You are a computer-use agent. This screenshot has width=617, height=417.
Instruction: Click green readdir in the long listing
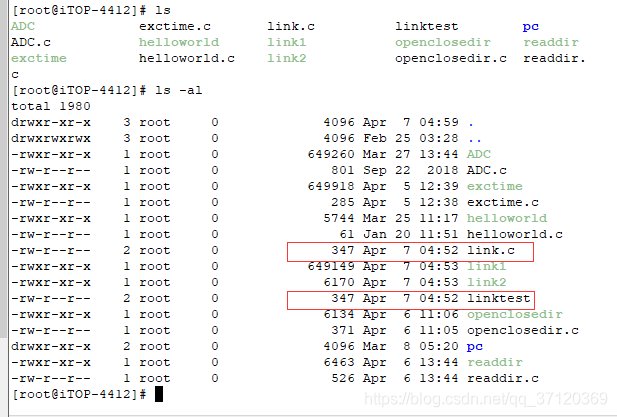click(495, 362)
